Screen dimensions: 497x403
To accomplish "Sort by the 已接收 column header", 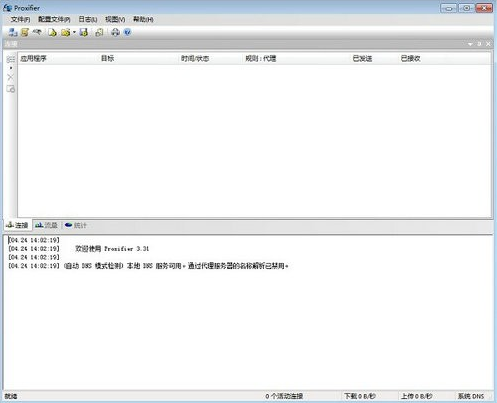I will pyautogui.click(x=410, y=59).
